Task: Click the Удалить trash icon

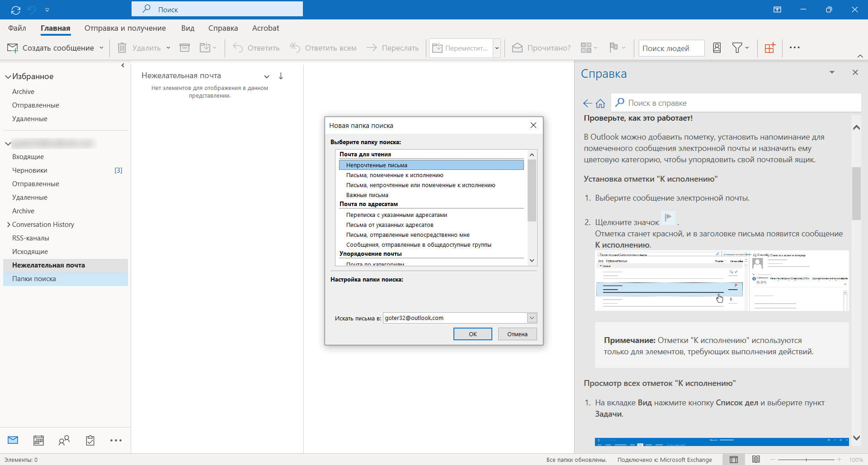Action: tap(122, 48)
